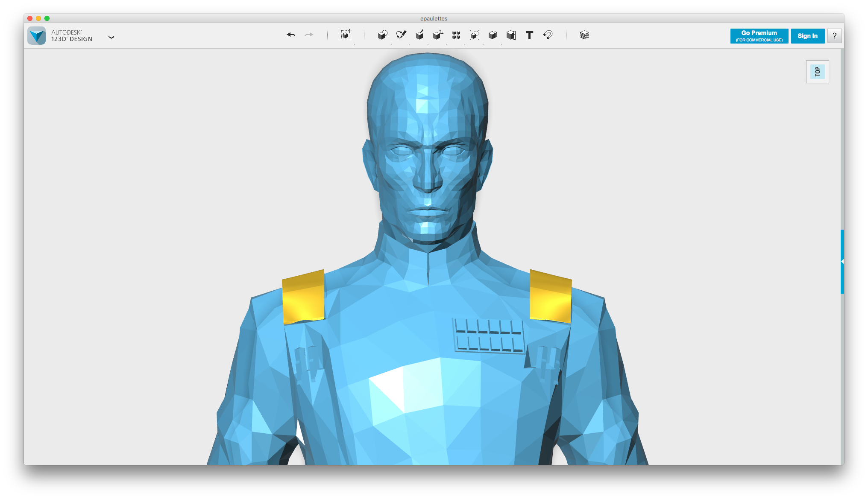
Task: Open the Material tool
Action: point(585,35)
